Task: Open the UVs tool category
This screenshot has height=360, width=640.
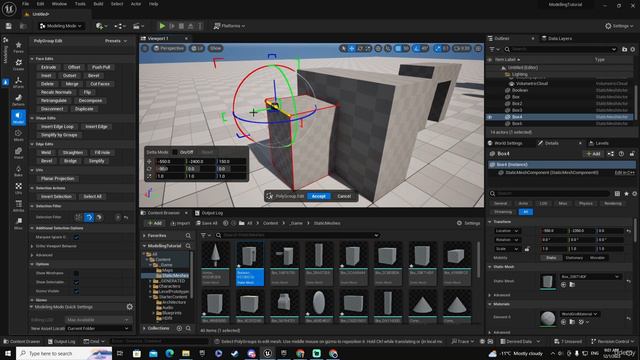Action: coord(18,188)
